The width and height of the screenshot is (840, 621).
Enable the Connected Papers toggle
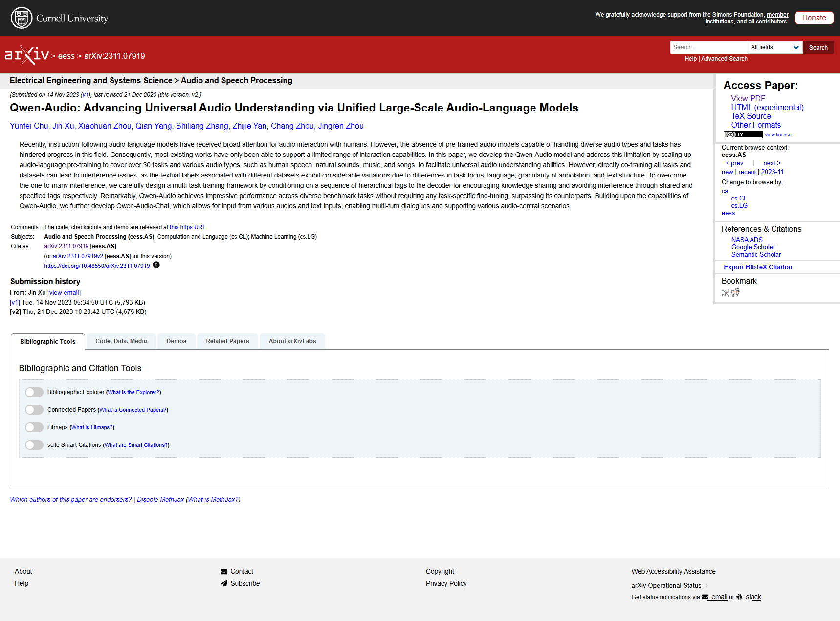[x=34, y=410]
